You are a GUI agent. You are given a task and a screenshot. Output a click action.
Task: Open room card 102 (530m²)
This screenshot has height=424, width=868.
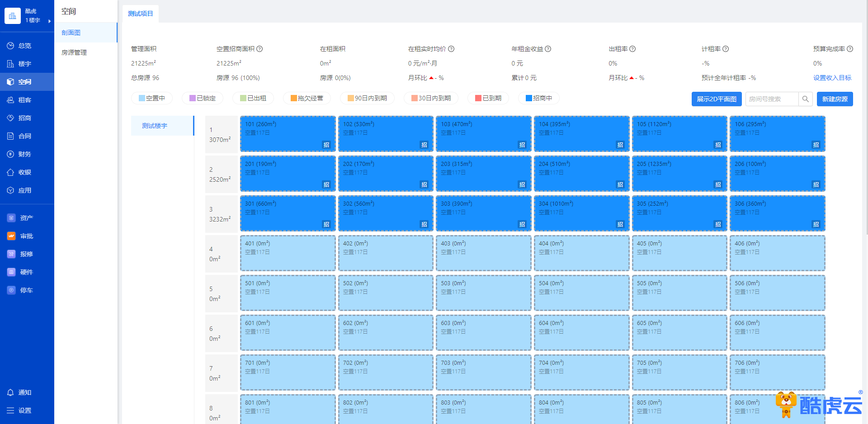386,134
